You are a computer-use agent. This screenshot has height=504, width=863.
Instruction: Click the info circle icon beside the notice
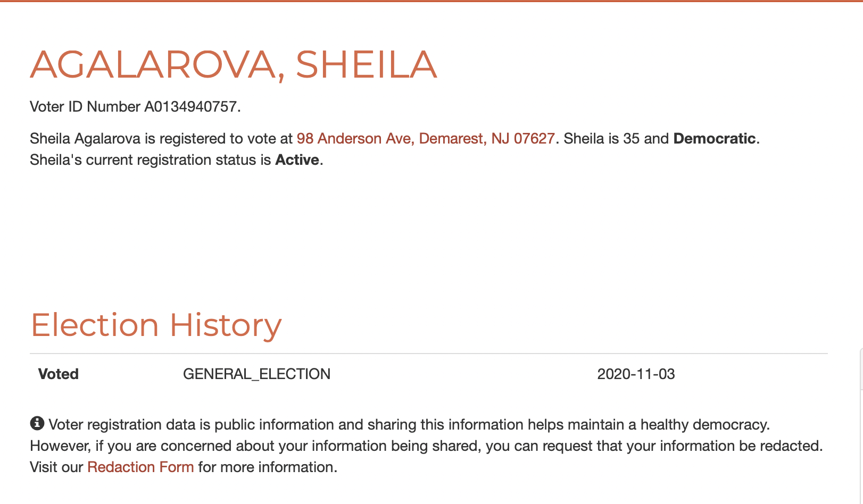pyautogui.click(x=37, y=423)
